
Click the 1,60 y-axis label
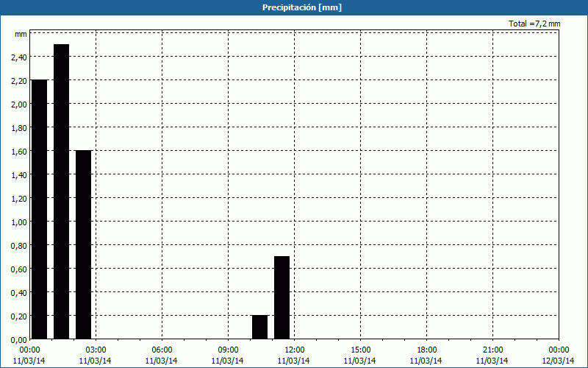click(x=19, y=152)
